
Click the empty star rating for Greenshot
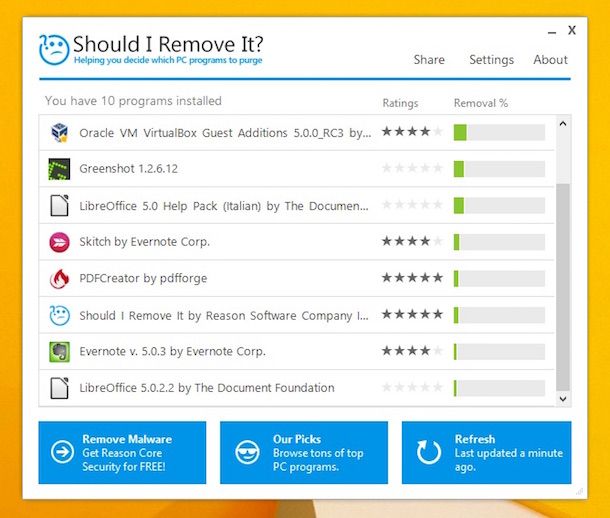412,168
